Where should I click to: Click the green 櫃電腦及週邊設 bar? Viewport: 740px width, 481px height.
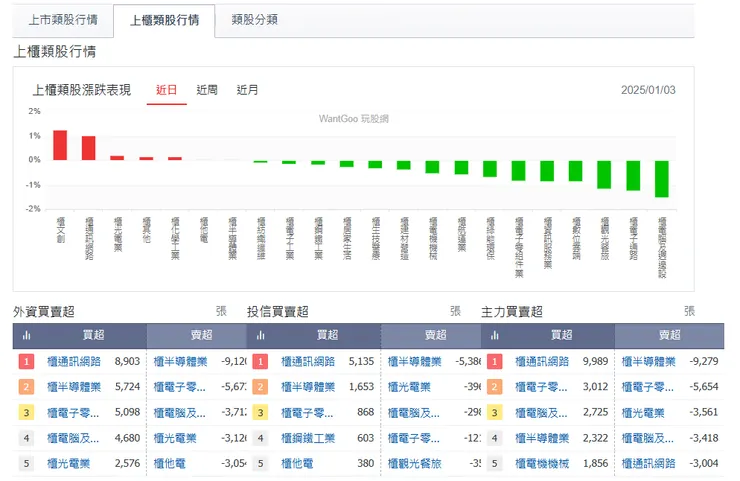click(662, 179)
